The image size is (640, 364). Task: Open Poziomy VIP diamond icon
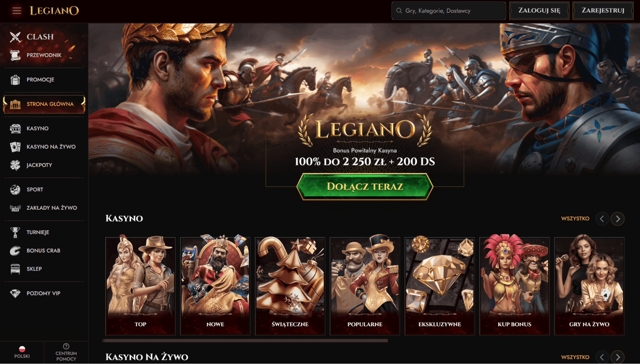coord(15,293)
